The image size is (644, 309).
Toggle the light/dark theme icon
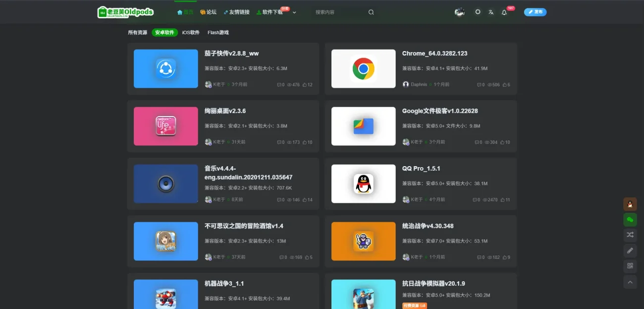click(x=478, y=12)
